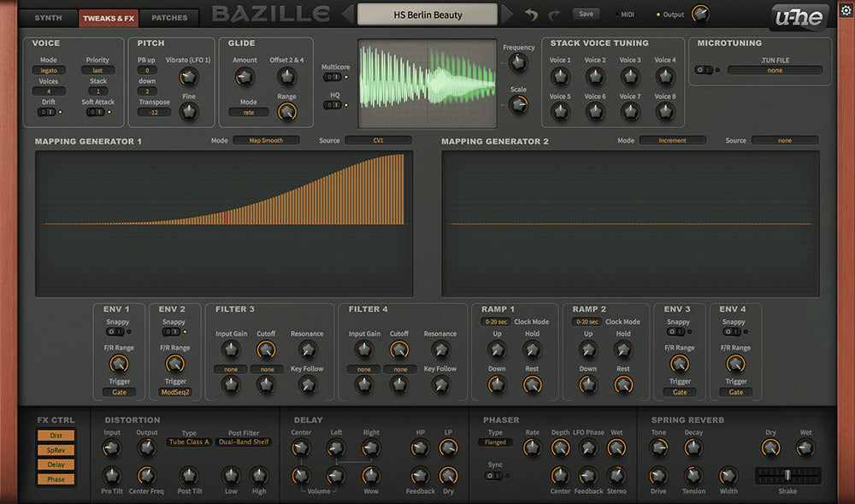Click the Output volume knob
Image resolution: width=855 pixels, height=504 pixels.
[700, 14]
